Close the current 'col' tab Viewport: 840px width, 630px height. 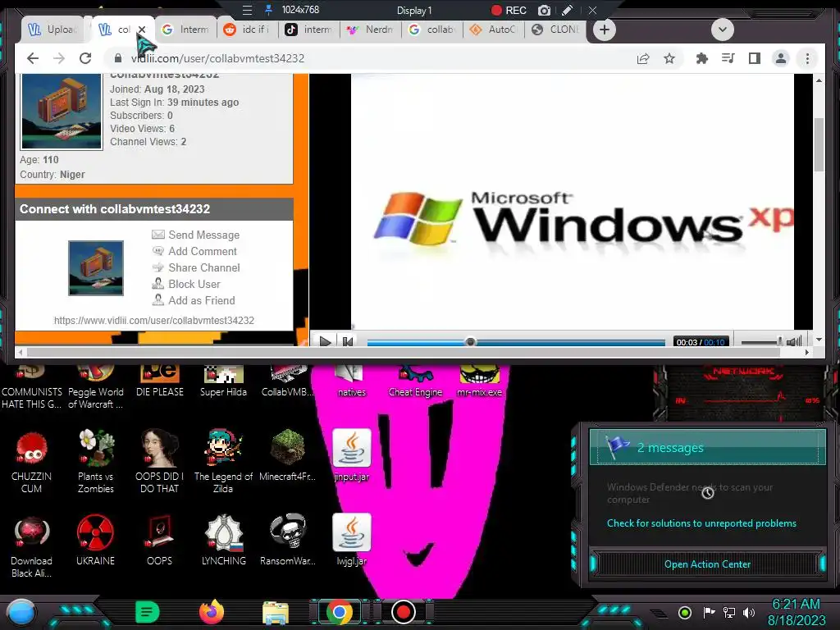pyautogui.click(x=142, y=30)
